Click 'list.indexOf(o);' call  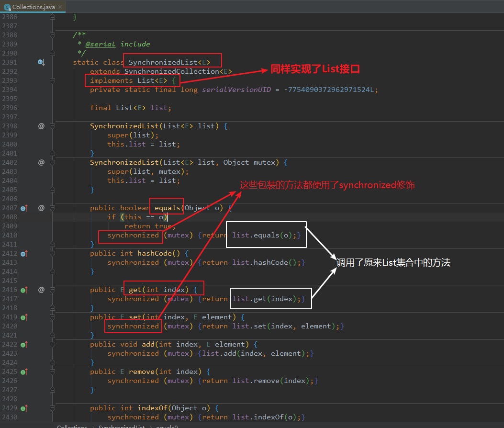click(x=267, y=417)
